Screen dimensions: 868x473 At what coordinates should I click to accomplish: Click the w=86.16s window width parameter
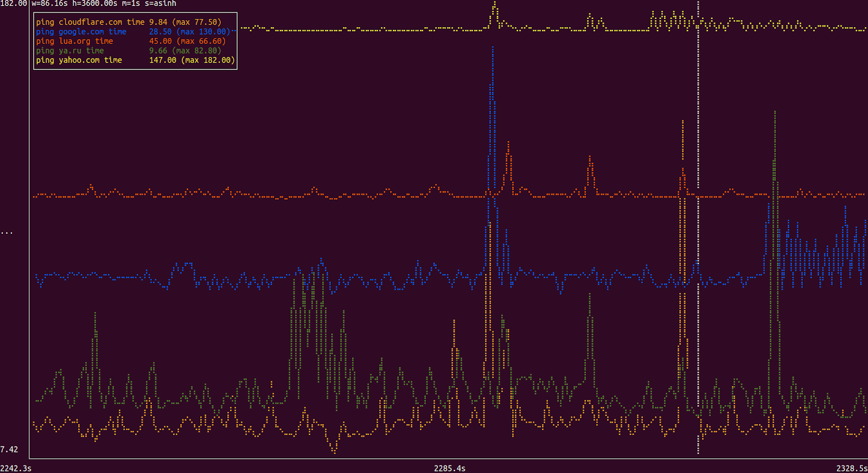(x=50, y=4)
